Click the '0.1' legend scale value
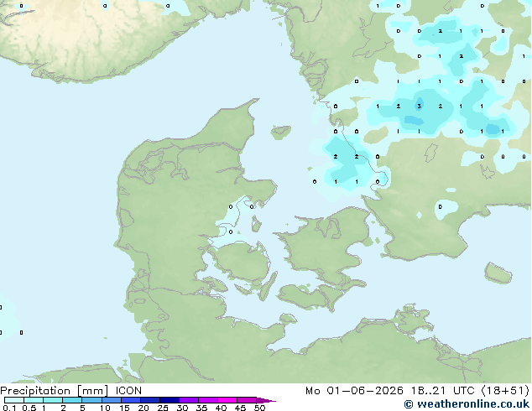The height and width of the screenshot is (411, 532). pyautogui.click(x=9, y=408)
